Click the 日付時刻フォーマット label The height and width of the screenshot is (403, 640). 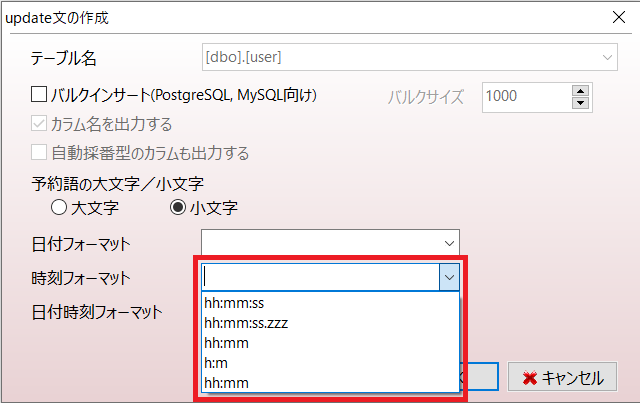point(97,312)
